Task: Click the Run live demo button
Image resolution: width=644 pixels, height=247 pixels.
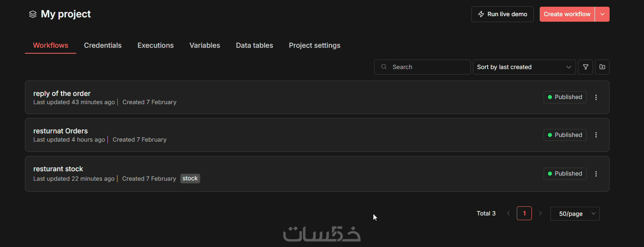Action: point(502,14)
